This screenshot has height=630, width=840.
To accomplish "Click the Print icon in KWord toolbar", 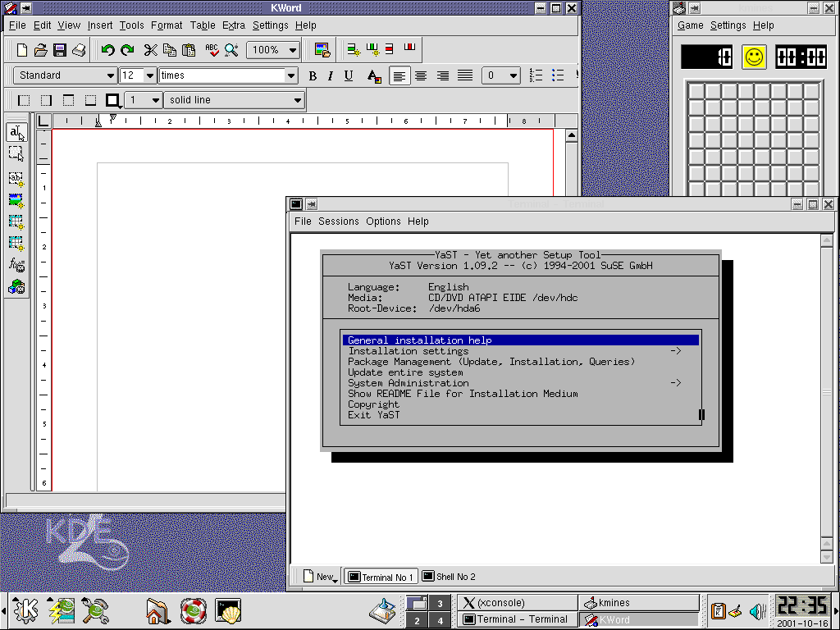I will point(79,50).
